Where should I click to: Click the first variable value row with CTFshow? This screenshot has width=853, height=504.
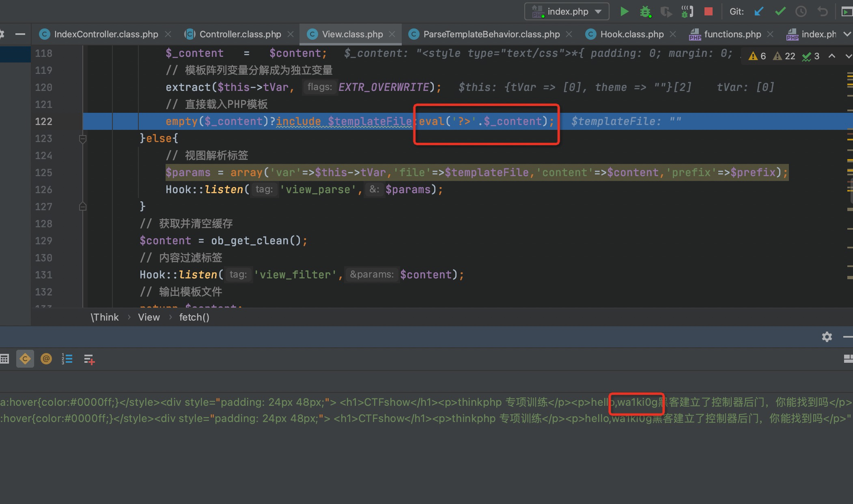tap(426, 402)
